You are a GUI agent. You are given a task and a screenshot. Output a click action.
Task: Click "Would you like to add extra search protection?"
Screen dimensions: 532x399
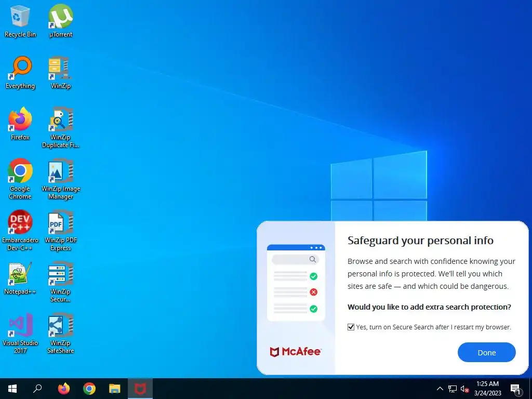(x=429, y=307)
